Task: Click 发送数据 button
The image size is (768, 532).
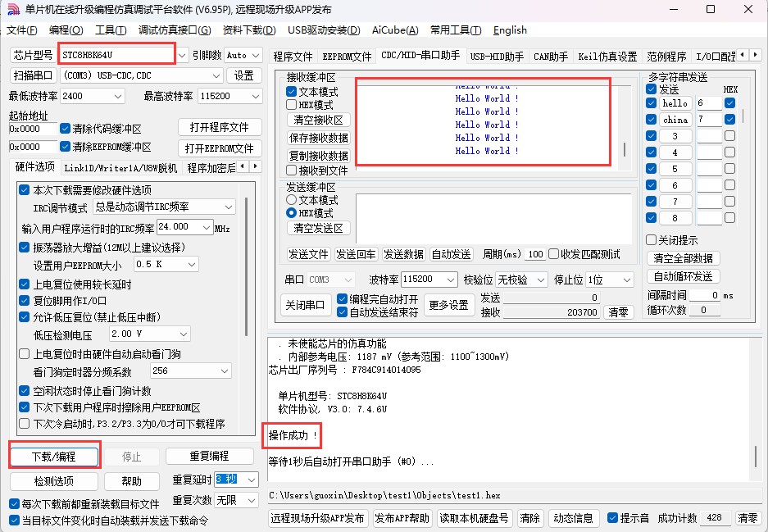Action: point(403,254)
